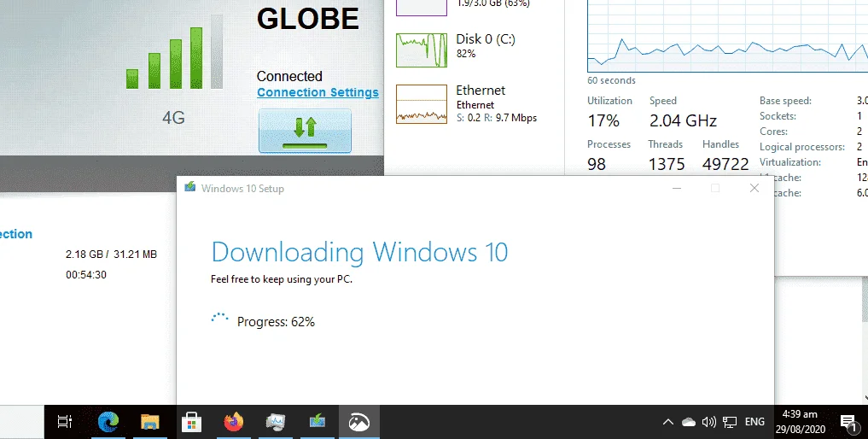The width and height of the screenshot is (868, 439).
Task: Click the green arrows connect button
Action: click(x=305, y=131)
